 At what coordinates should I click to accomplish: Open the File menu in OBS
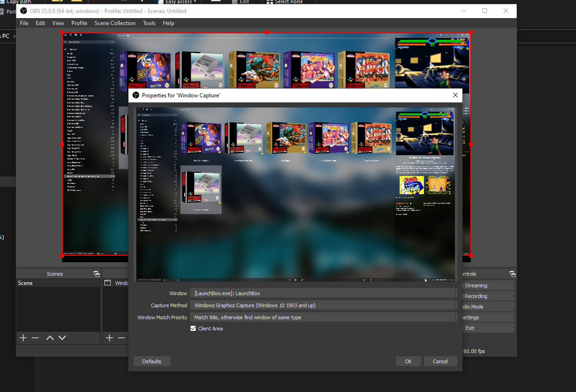tap(24, 23)
